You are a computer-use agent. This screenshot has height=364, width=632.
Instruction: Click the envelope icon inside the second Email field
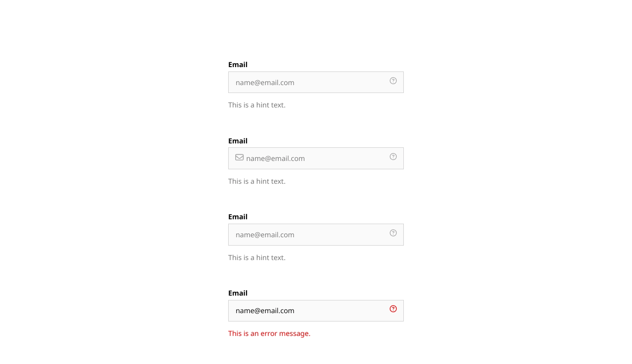(x=239, y=157)
